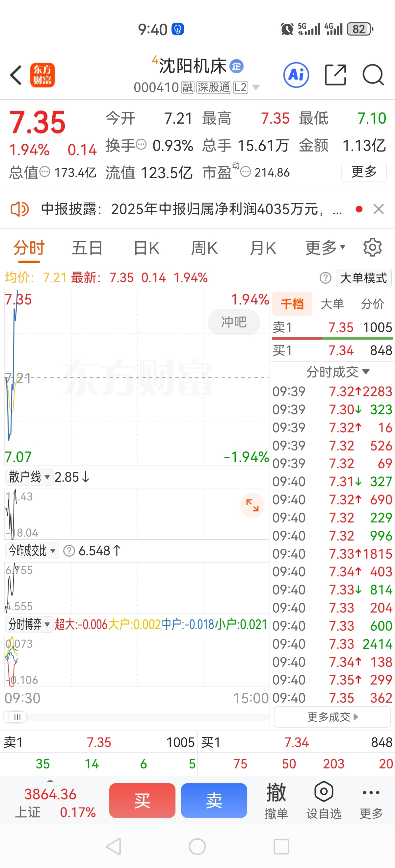Open the 今昨成交比 indicator dropdown
The width and height of the screenshot is (395, 868).
click(32, 551)
